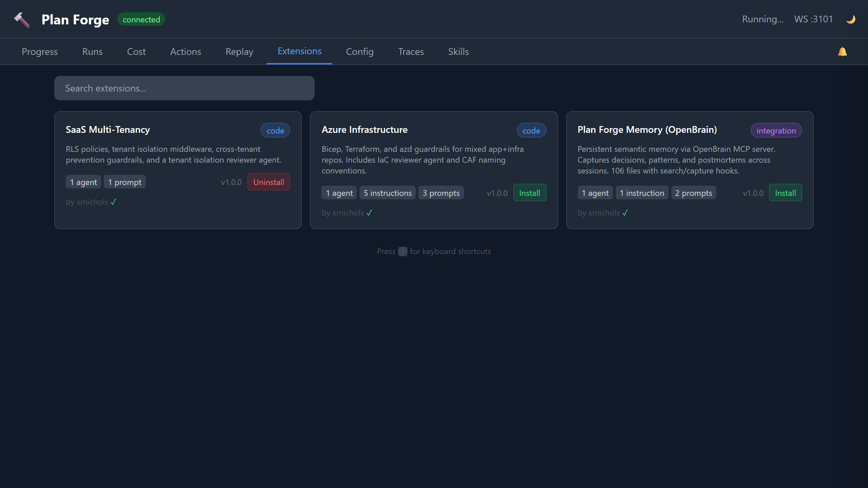The image size is (868, 488).
Task: Click the verified checkmark on Plan Forge Memory card
Action: [626, 212]
